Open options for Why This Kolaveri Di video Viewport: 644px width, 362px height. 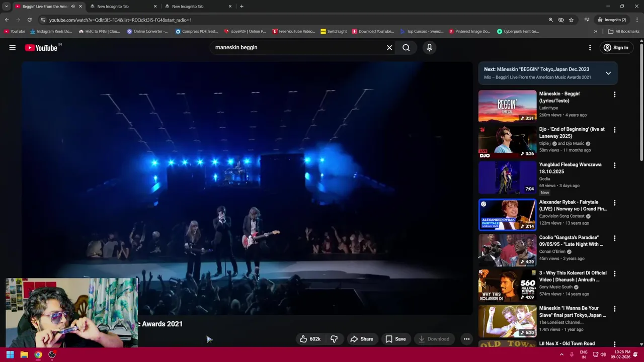pos(614,274)
